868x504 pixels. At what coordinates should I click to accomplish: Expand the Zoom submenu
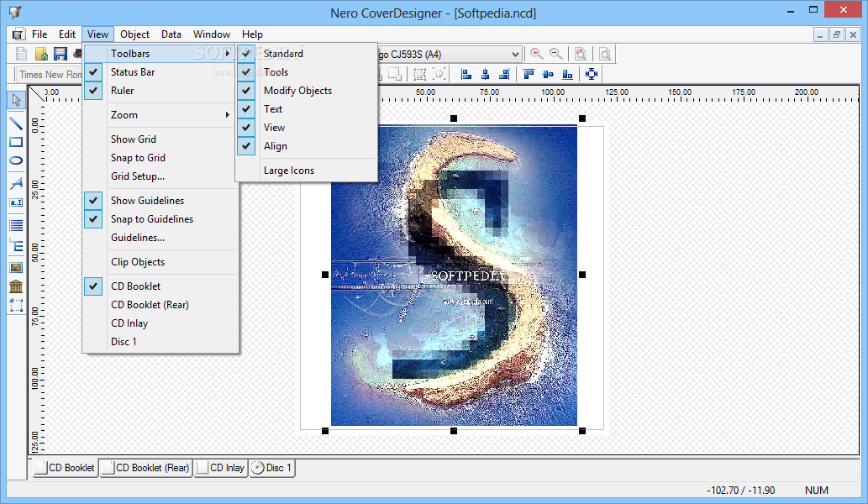160,115
